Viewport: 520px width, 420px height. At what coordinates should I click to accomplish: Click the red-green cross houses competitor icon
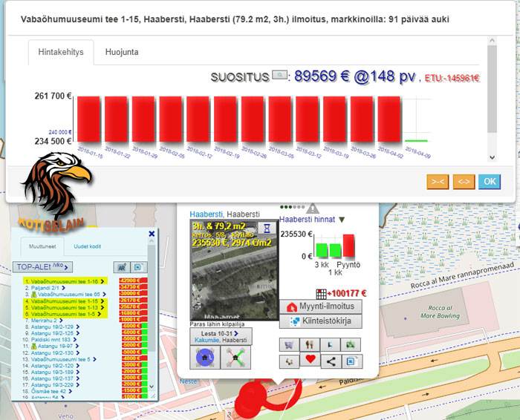coord(235,358)
